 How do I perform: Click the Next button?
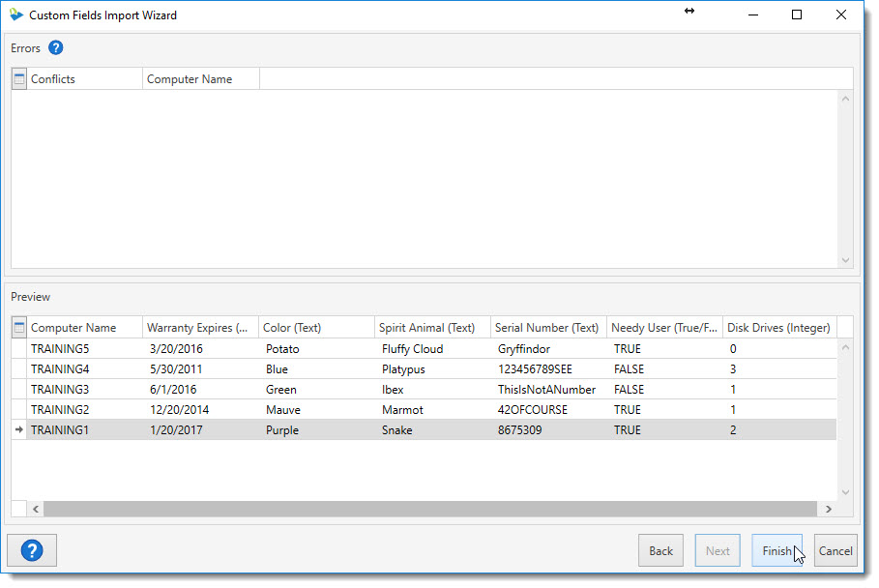(718, 550)
